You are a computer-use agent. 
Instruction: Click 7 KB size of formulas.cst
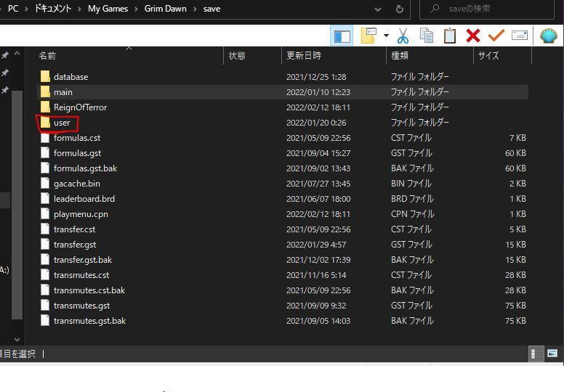pos(517,138)
